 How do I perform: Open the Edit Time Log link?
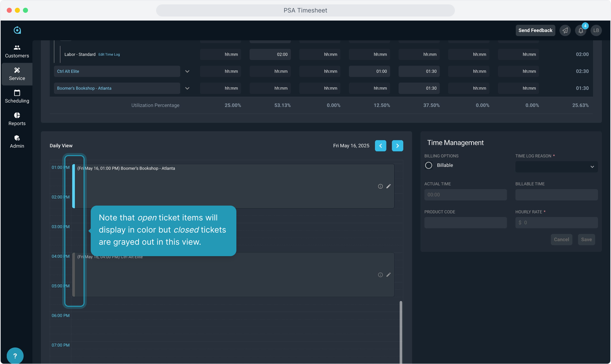pyautogui.click(x=109, y=55)
